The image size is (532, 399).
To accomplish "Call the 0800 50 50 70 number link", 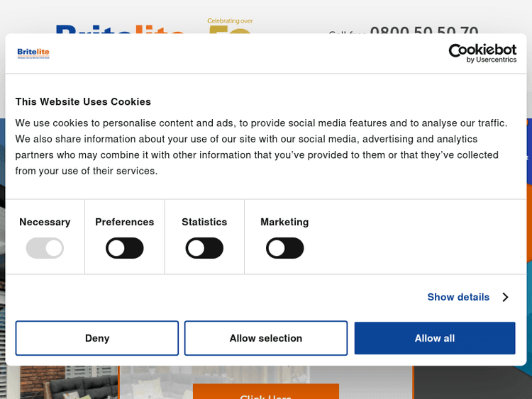I will coord(424,29).
